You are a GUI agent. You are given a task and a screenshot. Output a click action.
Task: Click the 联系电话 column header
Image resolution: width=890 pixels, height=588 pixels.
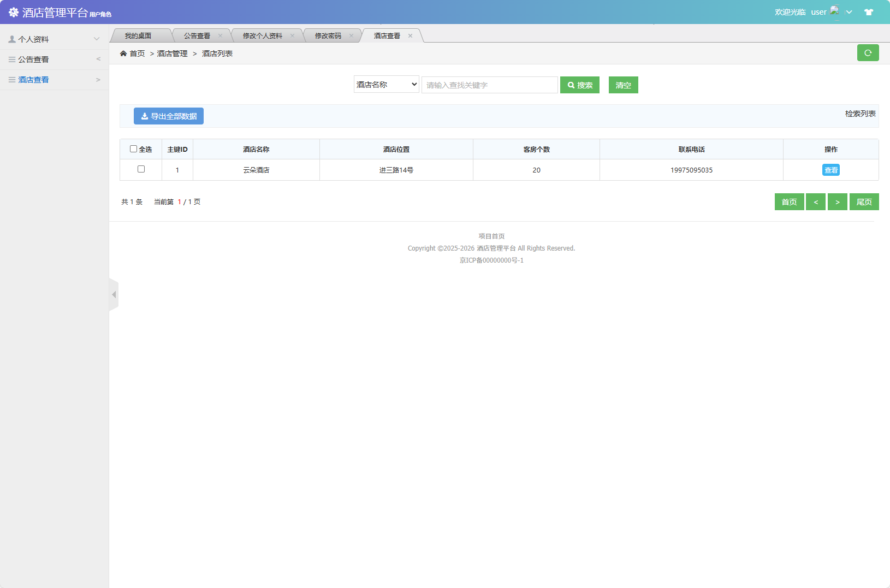[692, 150]
